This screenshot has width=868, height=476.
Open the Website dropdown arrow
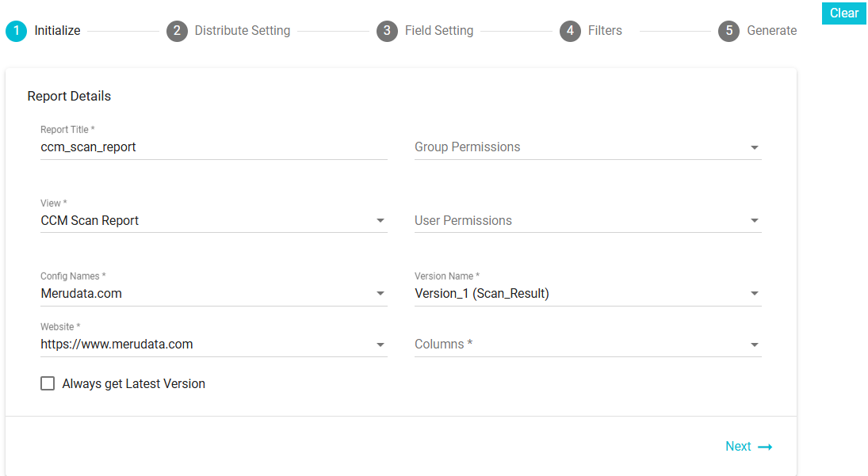(380, 345)
